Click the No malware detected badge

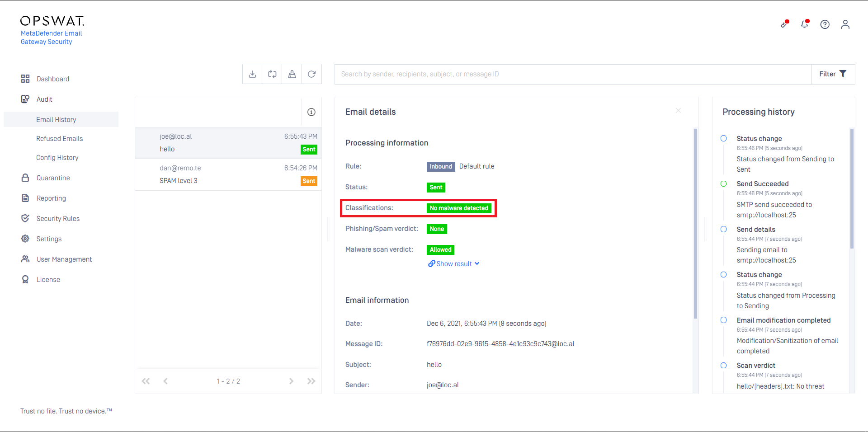click(459, 208)
